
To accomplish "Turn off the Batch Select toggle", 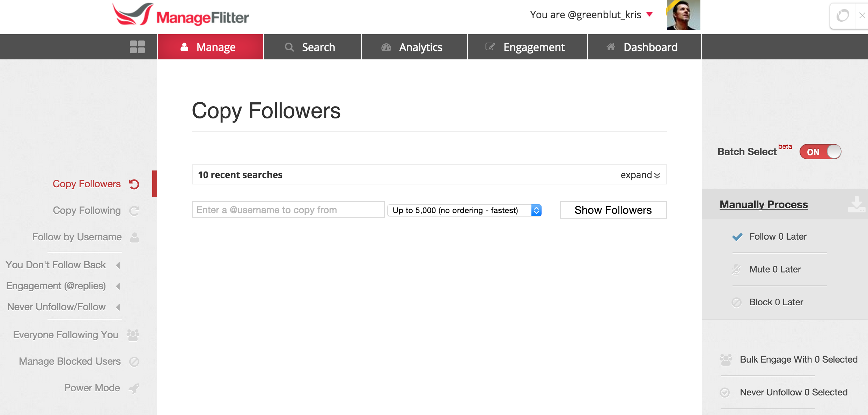I will click(x=821, y=152).
